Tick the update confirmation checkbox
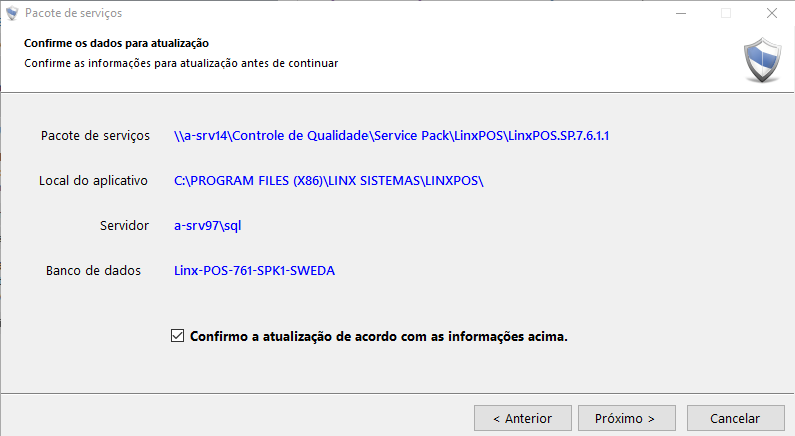 pyautogui.click(x=178, y=337)
